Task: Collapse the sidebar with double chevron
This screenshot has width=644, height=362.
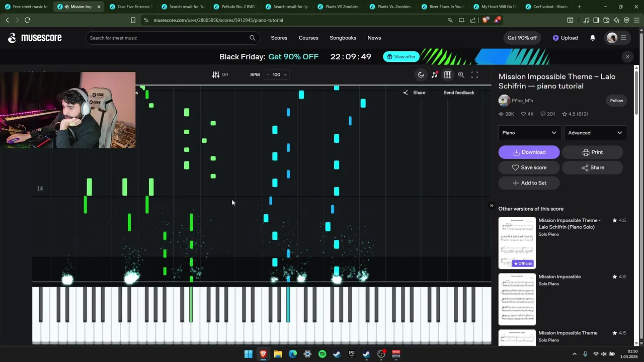Action: [x=492, y=205]
